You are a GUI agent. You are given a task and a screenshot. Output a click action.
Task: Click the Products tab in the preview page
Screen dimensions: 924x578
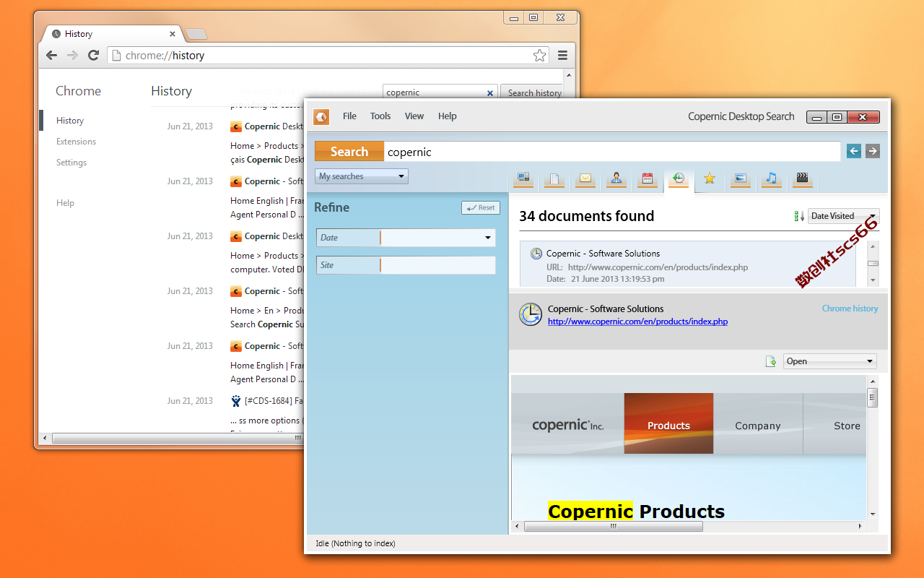click(668, 423)
